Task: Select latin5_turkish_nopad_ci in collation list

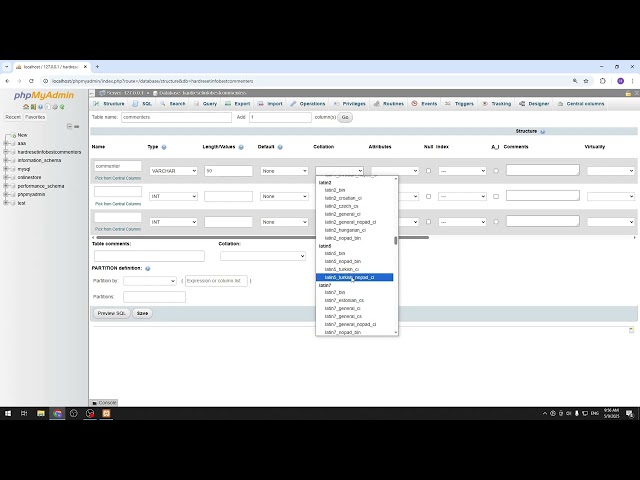Action: (354, 278)
